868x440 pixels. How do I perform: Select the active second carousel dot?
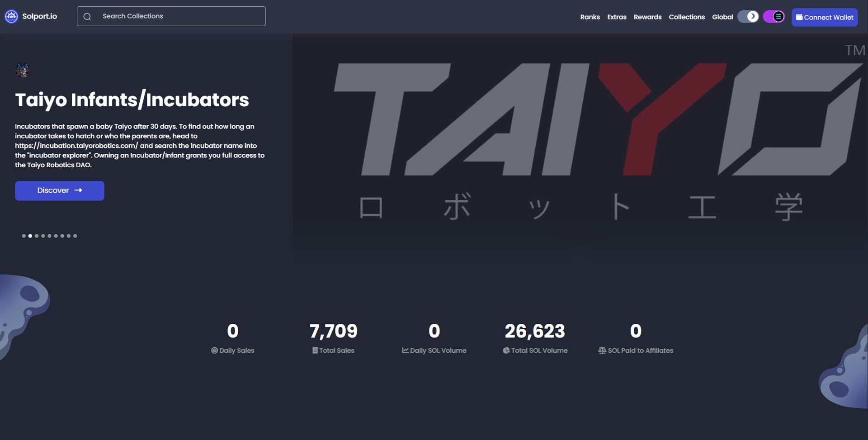tap(30, 236)
